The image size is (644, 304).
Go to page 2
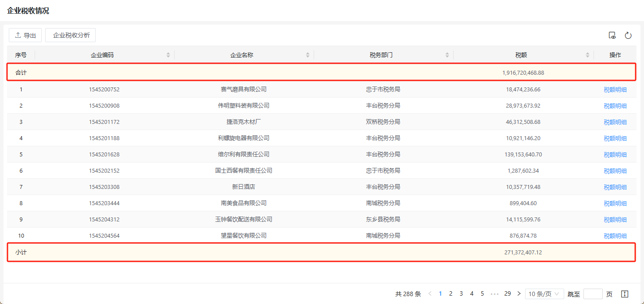point(451,293)
